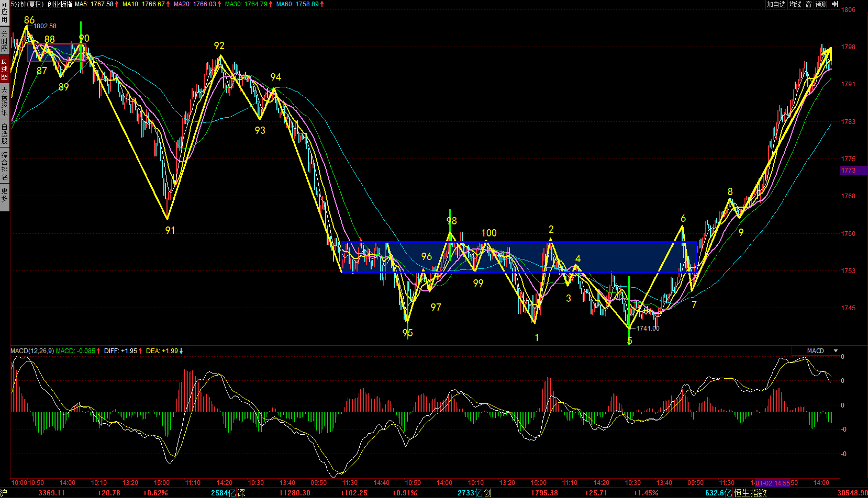Click the 预测 forecast button
The image size is (868, 498).
(821, 4)
